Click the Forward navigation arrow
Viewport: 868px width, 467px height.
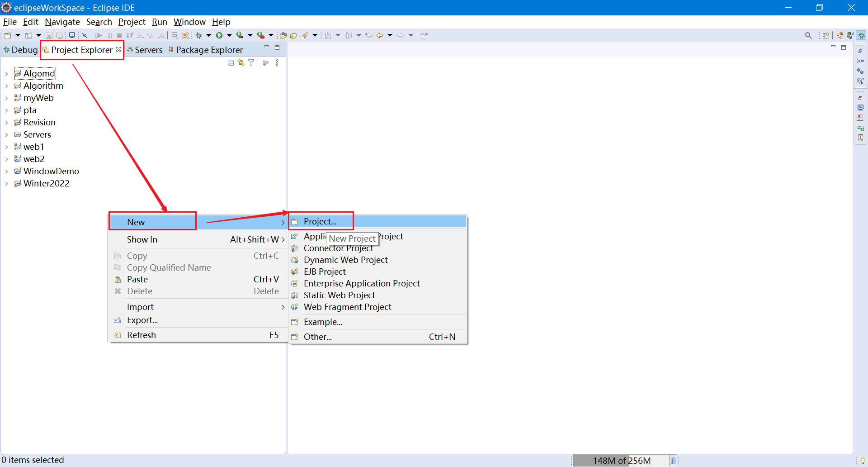(400, 35)
